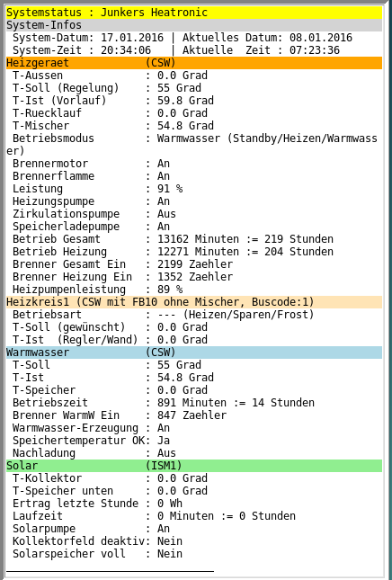Click the Leistung 91 % entry
This screenshot has width=392, height=580.
(x=98, y=189)
